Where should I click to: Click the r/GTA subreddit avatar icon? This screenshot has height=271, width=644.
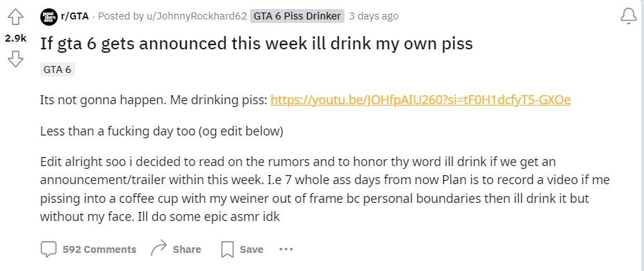[x=49, y=17]
